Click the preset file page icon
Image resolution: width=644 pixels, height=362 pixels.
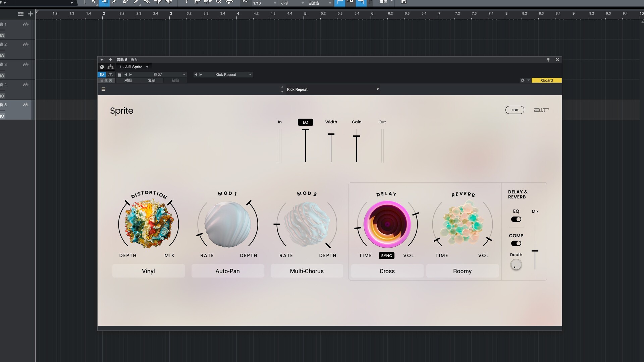coord(119,75)
